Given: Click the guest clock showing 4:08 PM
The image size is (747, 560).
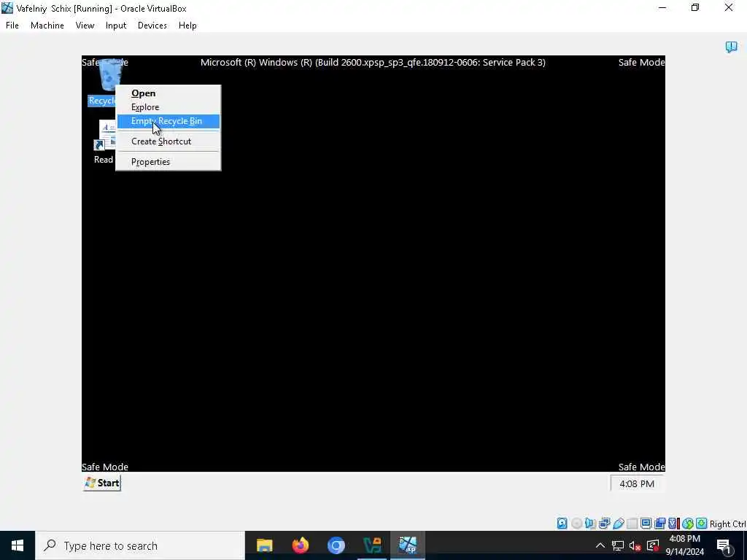Looking at the screenshot, I should [636, 483].
